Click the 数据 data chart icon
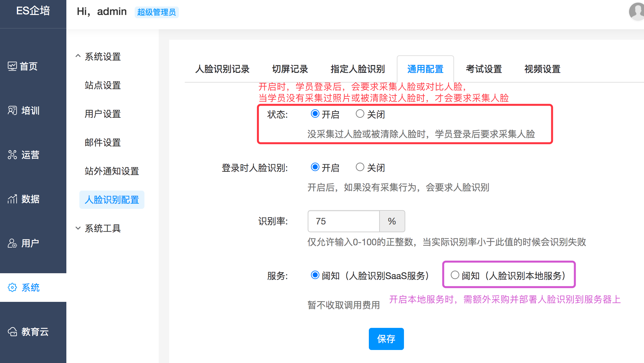 tap(12, 199)
